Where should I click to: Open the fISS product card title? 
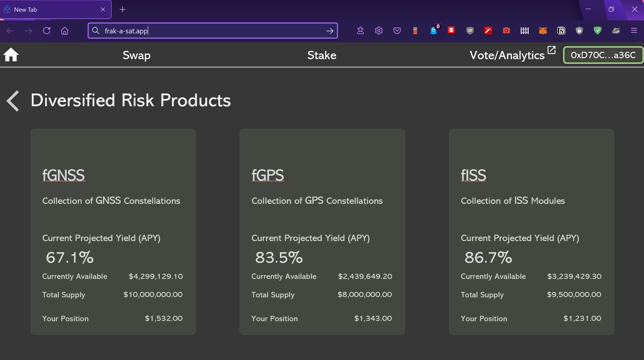pos(473,175)
